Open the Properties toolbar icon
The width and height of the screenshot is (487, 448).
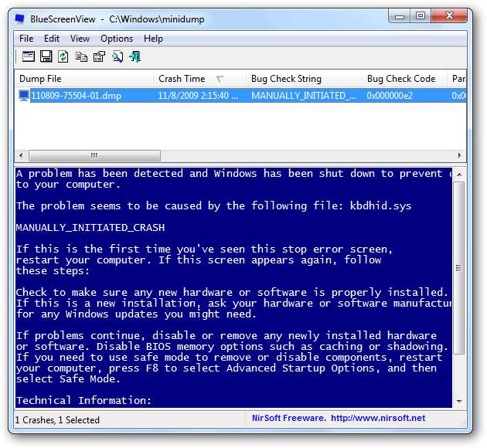99,56
